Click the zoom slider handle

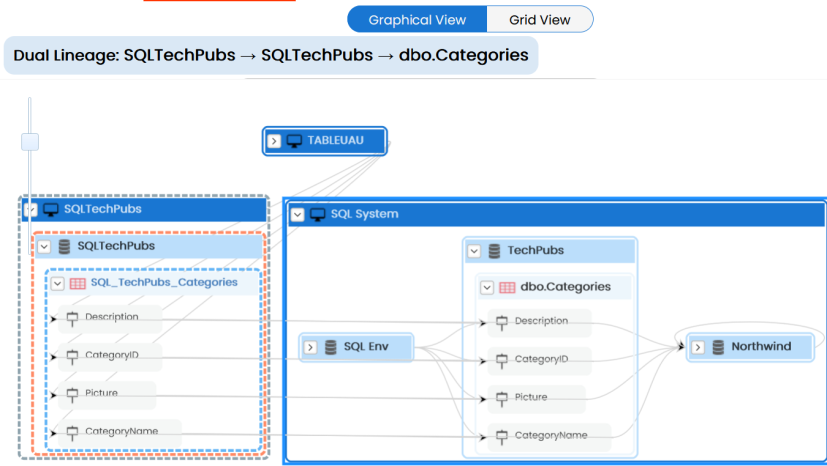click(x=30, y=142)
